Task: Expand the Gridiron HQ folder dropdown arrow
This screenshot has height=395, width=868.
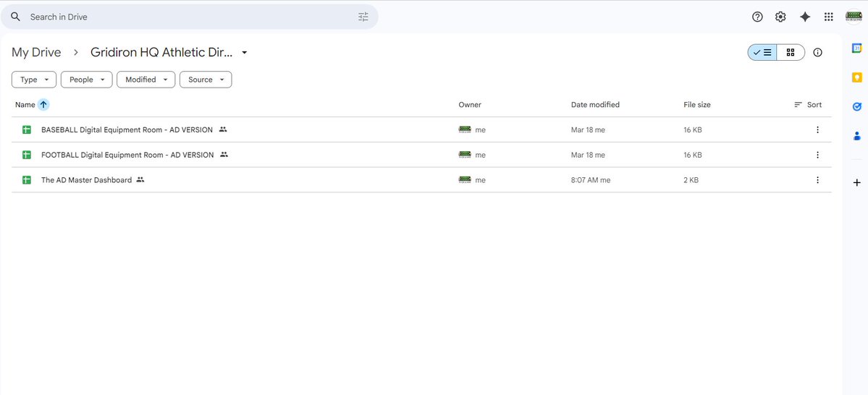Action: click(x=244, y=53)
